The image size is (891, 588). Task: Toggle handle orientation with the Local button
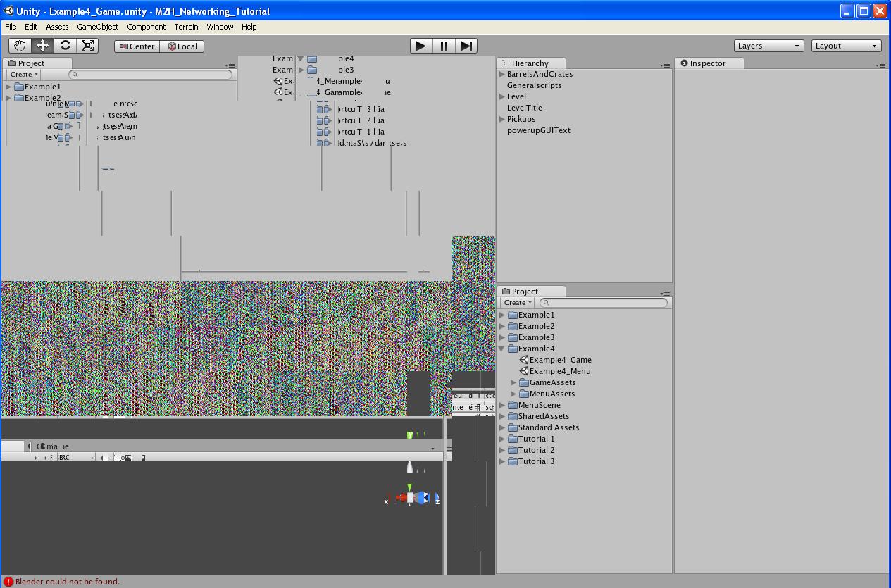(182, 46)
